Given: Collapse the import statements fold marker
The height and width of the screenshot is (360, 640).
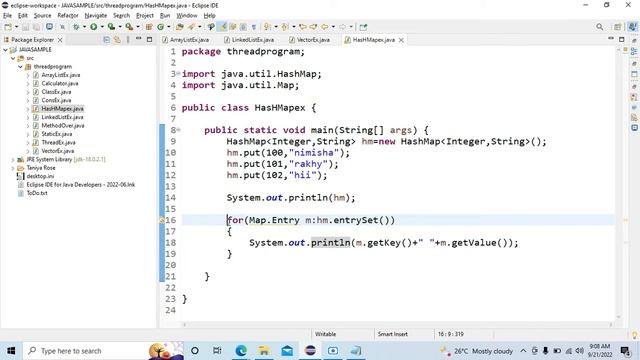Looking at the screenshot, I should 178,74.
